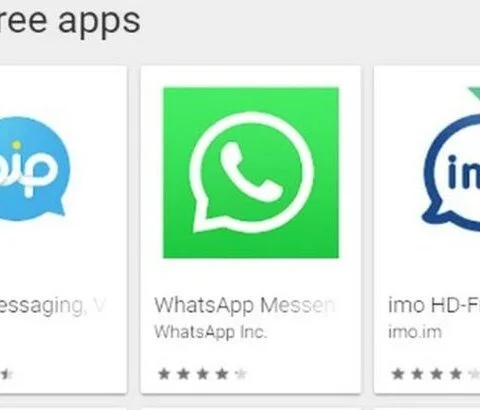Select the WhatsApp Messenger card's blank area

pos(251,276)
